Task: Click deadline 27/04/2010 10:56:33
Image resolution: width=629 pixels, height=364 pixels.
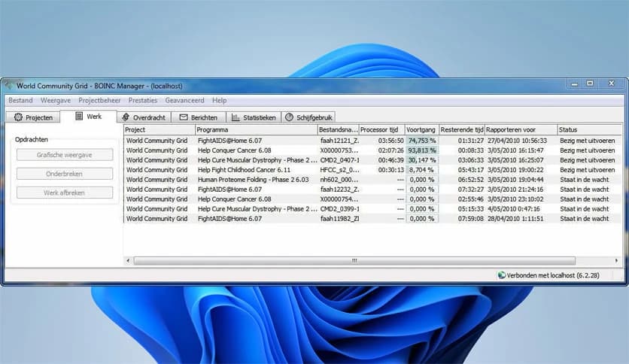Action: coord(517,141)
